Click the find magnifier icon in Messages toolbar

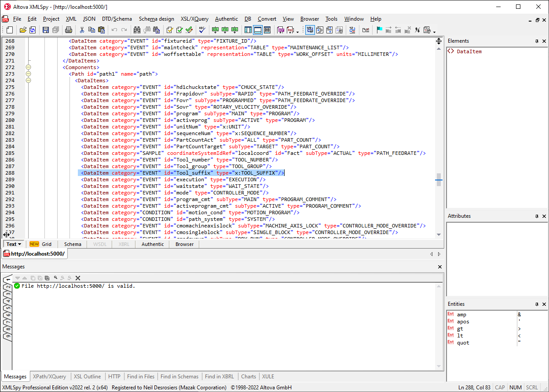click(x=55, y=278)
